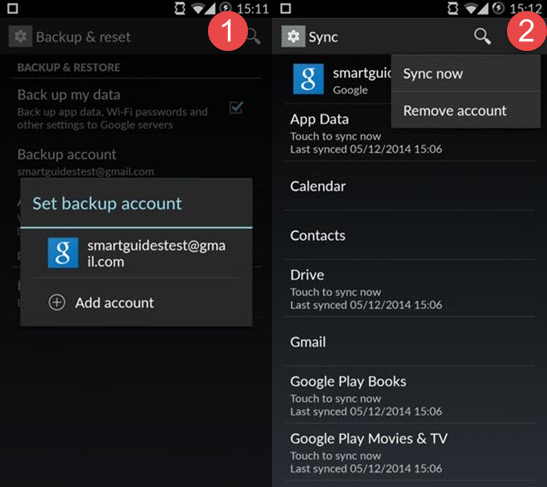Tap the Sync screen title
Viewport: 547px width, 487px height.
(x=323, y=37)
